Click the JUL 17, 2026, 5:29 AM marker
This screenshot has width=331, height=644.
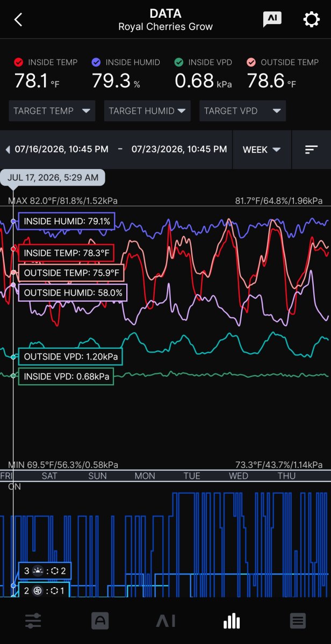click(53, 177)
